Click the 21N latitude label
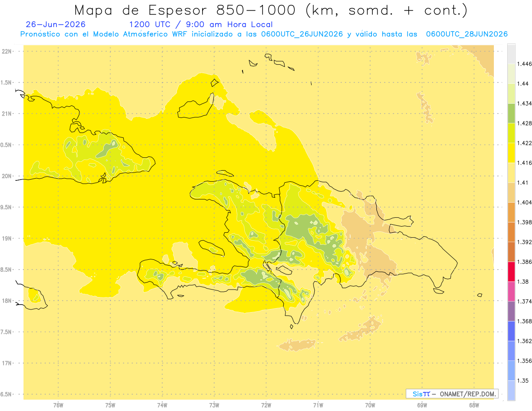The image size is (532, 411). (x=8, y=114)
